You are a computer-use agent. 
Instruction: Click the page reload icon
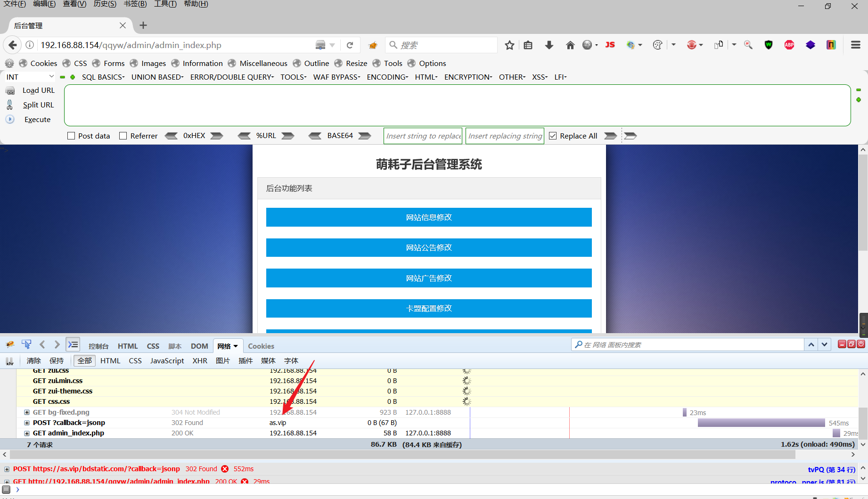(x=350, y=45)
